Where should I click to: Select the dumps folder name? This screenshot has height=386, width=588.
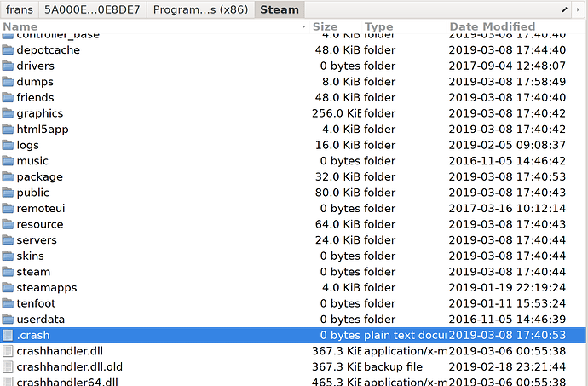[35, 82]
